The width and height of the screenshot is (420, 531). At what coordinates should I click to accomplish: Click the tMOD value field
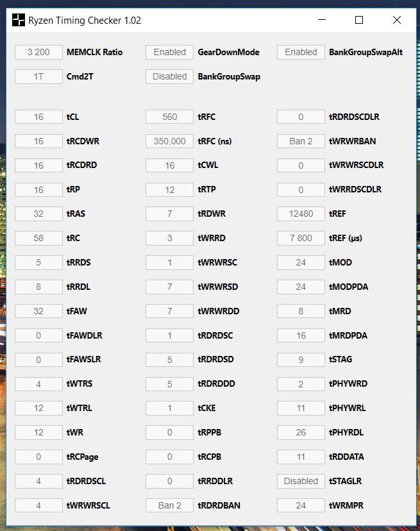[301, 262]
